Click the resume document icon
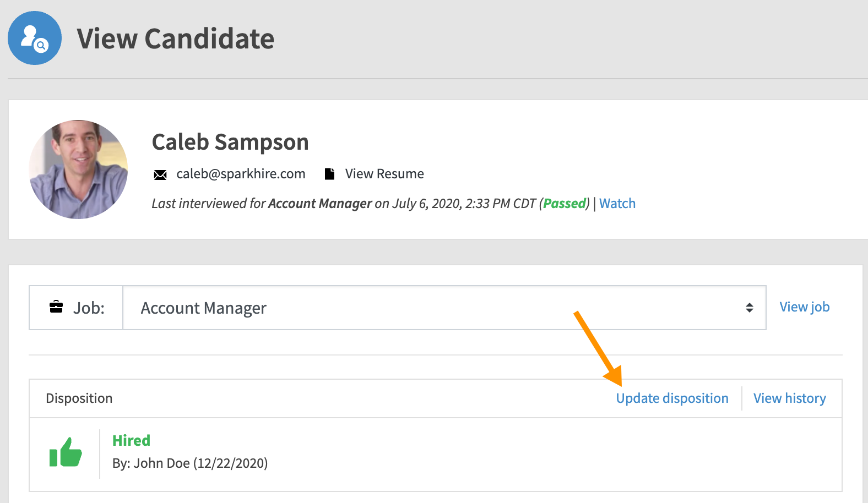 329,174
